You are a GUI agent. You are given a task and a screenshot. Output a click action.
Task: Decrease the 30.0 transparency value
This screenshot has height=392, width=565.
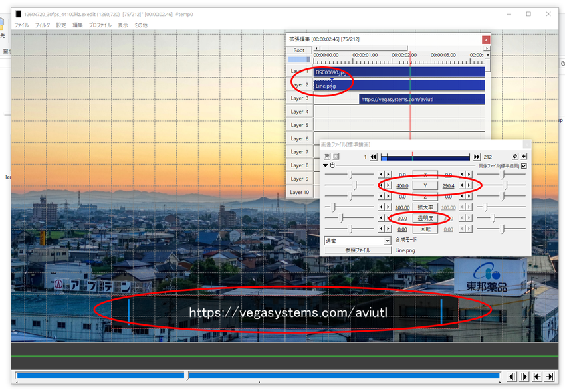point(382,218)
